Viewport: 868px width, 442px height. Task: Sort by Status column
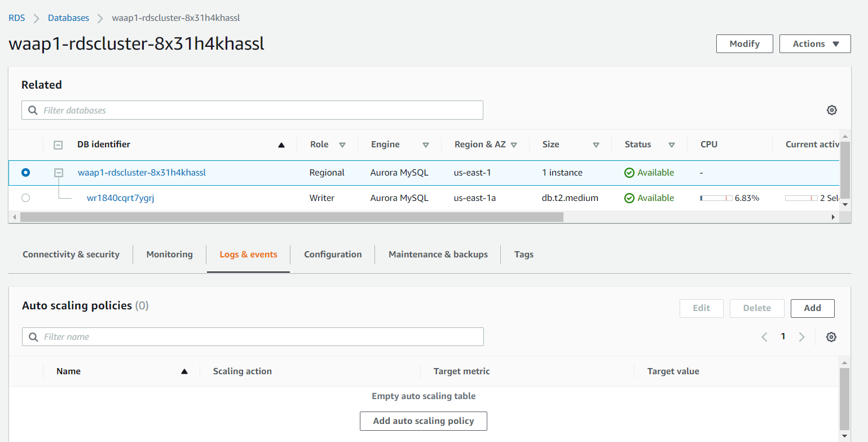(672, 145)
